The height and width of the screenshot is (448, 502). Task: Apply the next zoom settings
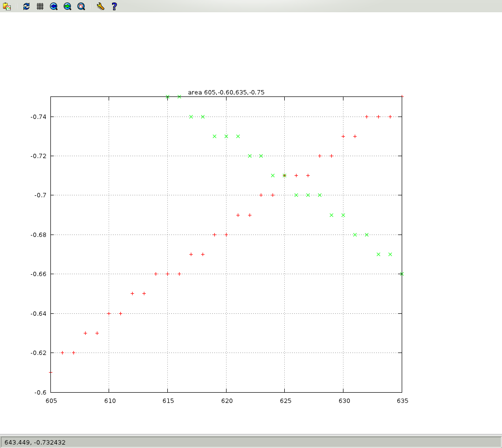tap(68, 6)
